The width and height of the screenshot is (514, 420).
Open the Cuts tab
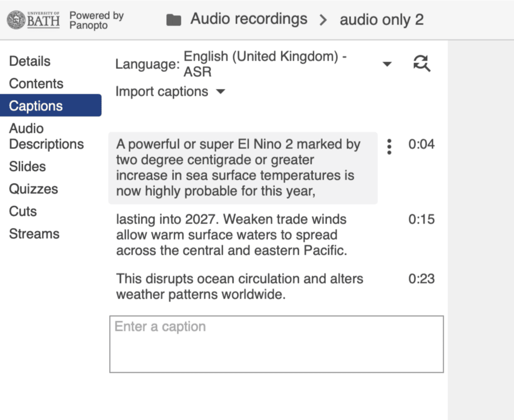pyautogui.click(x=23, y=211)
